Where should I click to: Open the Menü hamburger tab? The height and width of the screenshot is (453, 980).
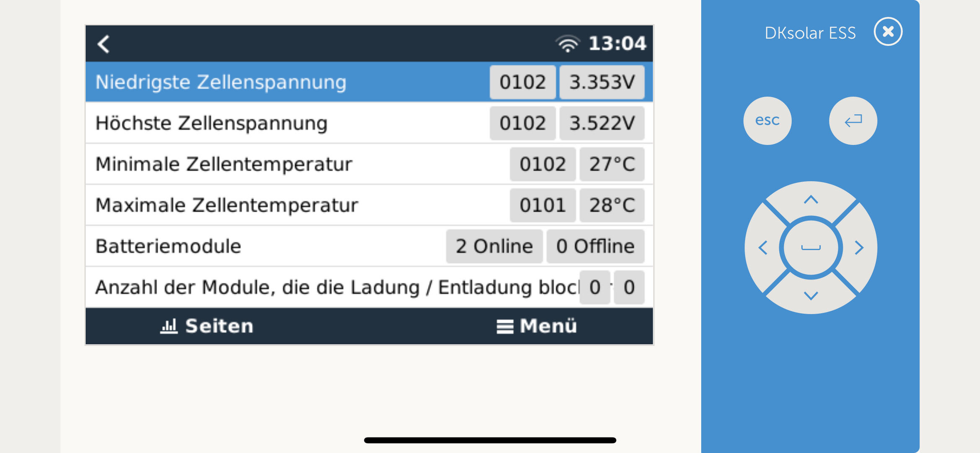click(x=537, y=326)
